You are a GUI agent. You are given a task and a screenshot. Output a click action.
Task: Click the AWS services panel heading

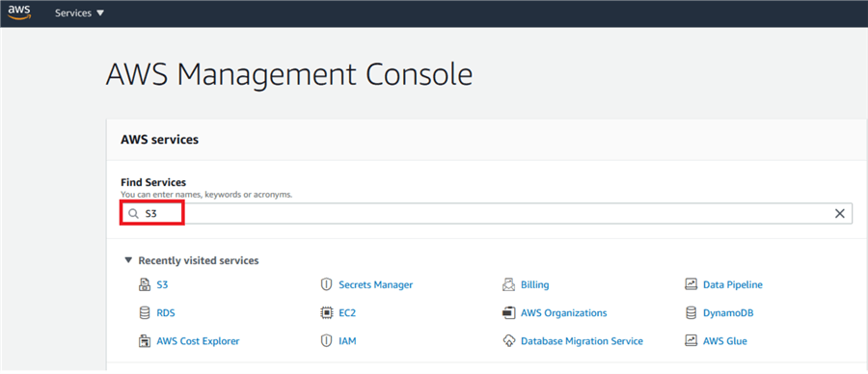point(159,140)
